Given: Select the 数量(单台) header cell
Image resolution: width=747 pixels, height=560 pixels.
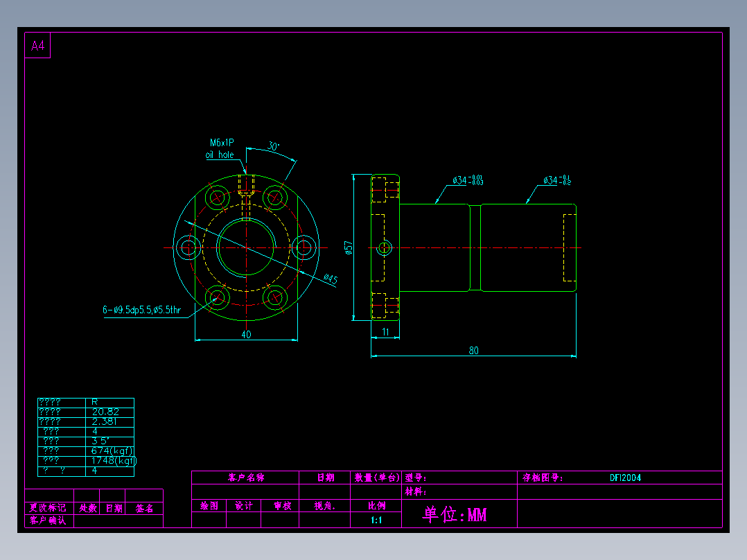Looking at the screenshot, I should click(376, 478).
